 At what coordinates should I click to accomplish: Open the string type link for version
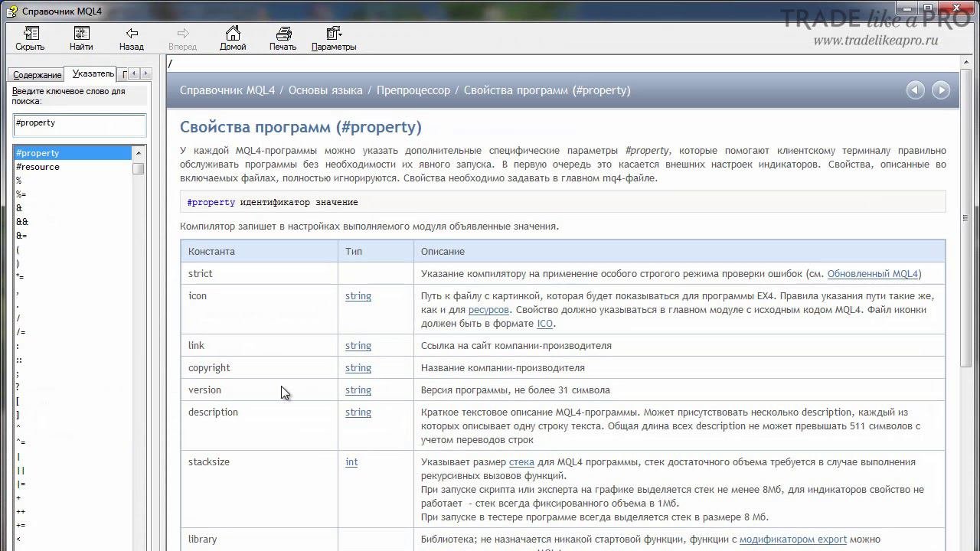358,390
